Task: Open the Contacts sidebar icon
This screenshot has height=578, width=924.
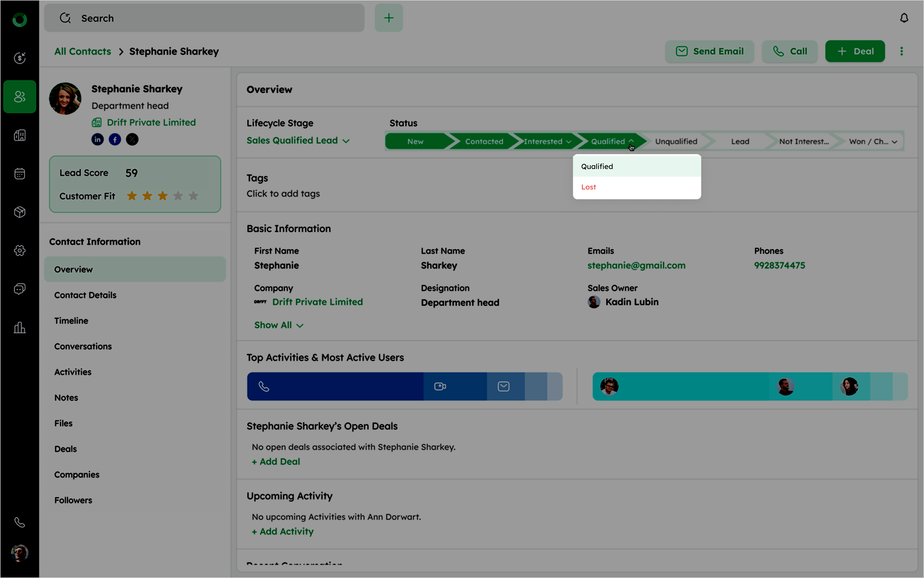Action: [x=19, y=97]
